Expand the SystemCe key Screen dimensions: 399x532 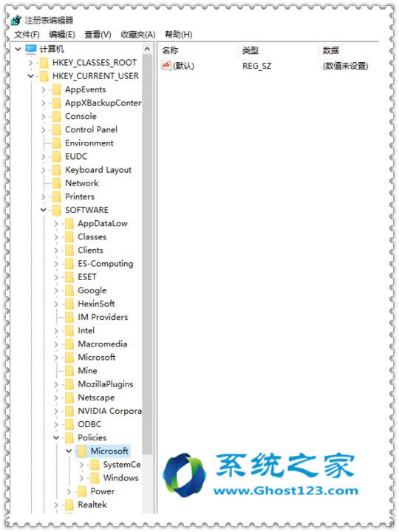[x=81, y=465]
